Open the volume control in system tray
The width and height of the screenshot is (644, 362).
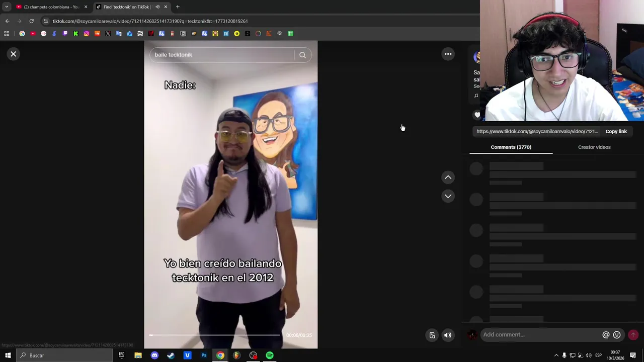point(589,355)
